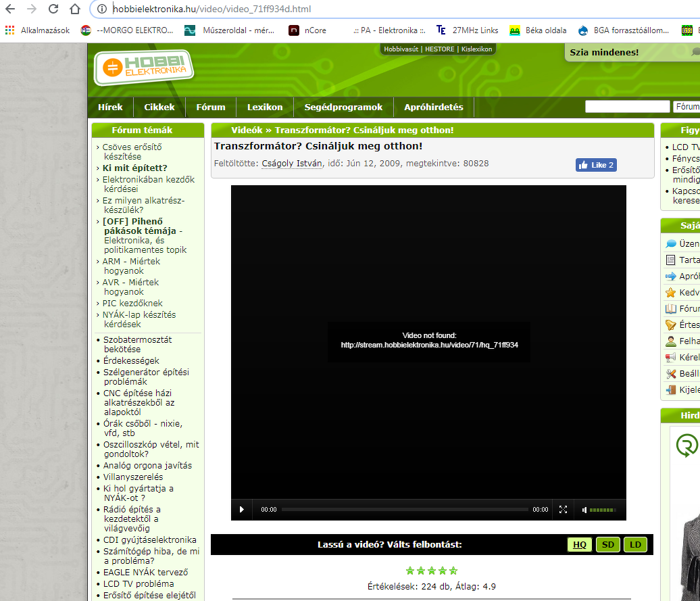Click the Hobbi Elektronika logo

coord(144,67)
